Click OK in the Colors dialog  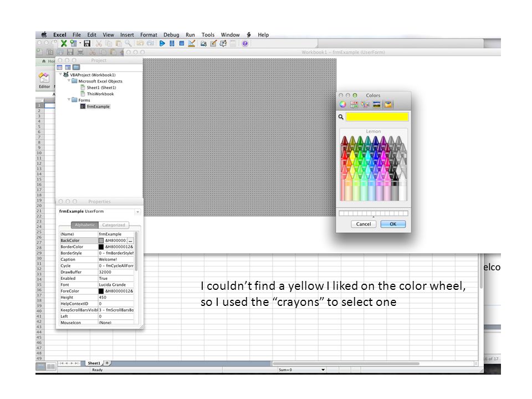point(393,224)
